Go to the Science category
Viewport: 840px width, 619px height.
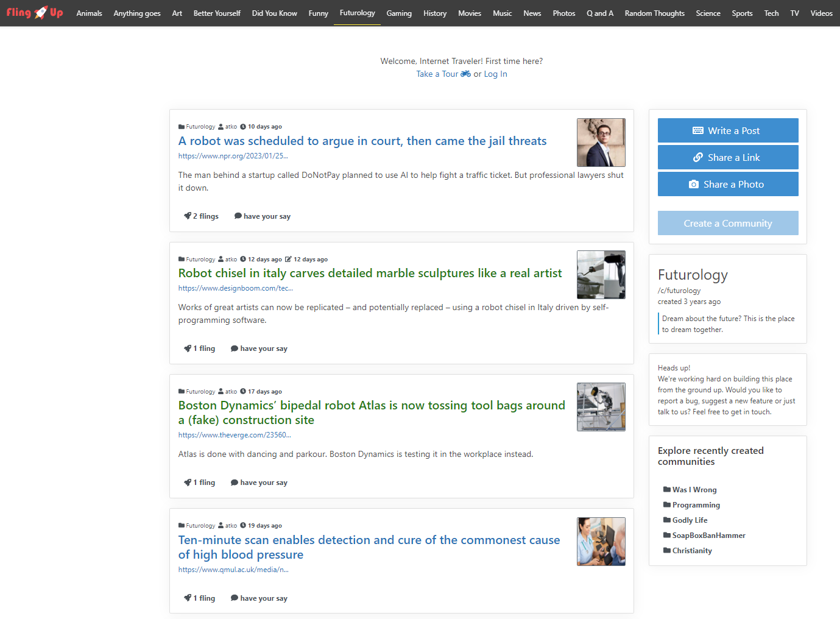[708, 13]
